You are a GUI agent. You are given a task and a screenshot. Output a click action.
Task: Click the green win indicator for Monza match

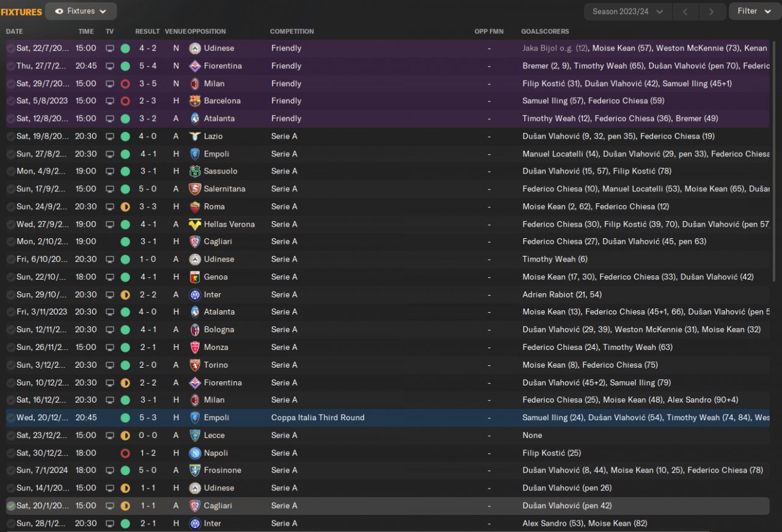pos(125,347)
